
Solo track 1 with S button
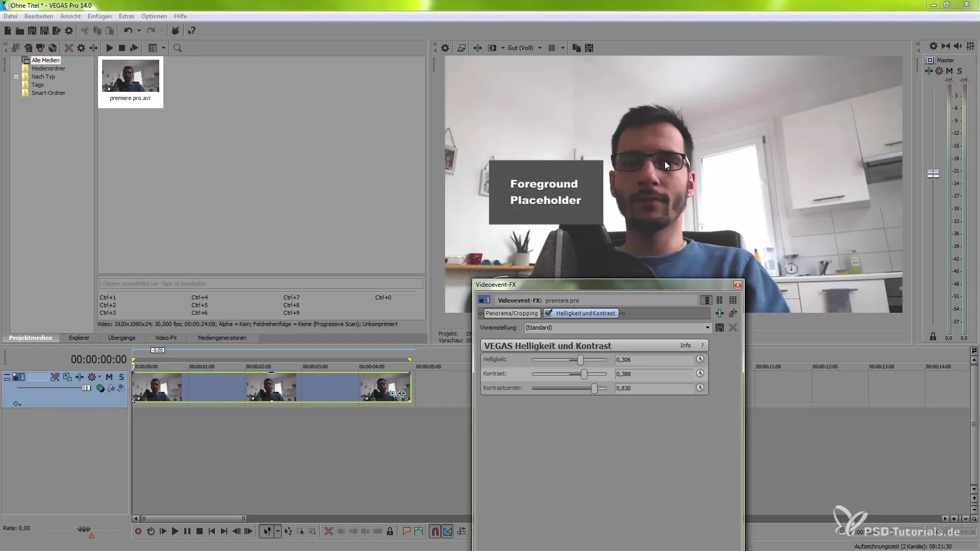[121, 377]
